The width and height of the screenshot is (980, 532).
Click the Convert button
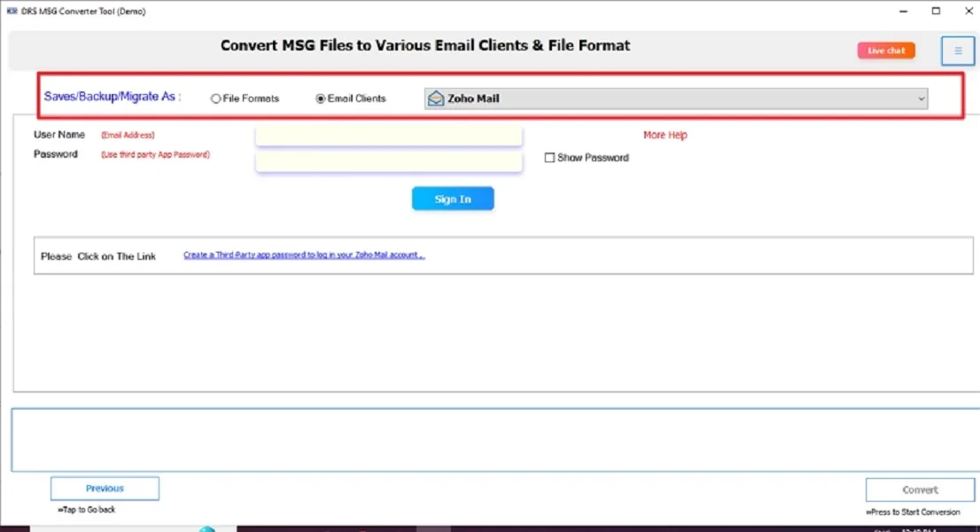(x=920, y=489)
